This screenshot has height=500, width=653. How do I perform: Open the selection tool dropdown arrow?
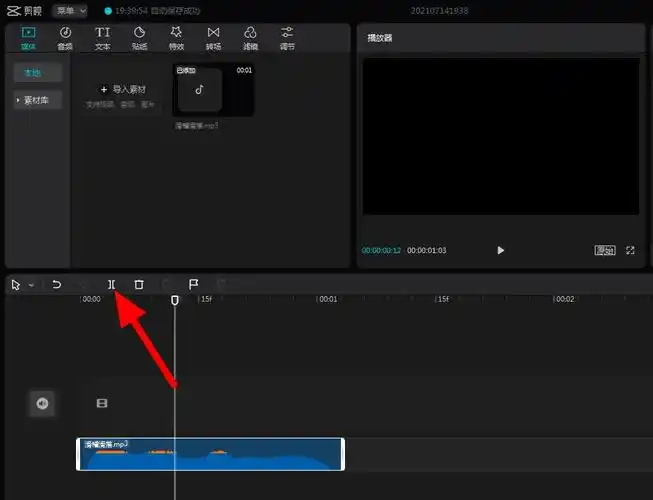click(x=31, y=285)
